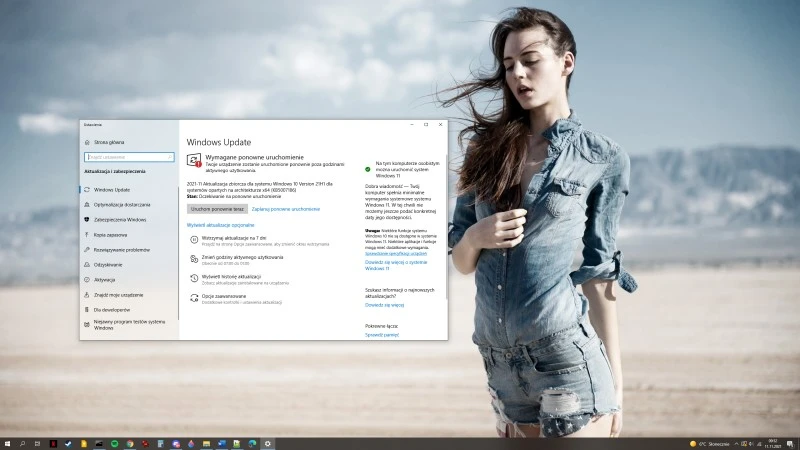Open the taskbar clock and date
The width and height of the screenshot is (800, 450).
coord(773,444)
